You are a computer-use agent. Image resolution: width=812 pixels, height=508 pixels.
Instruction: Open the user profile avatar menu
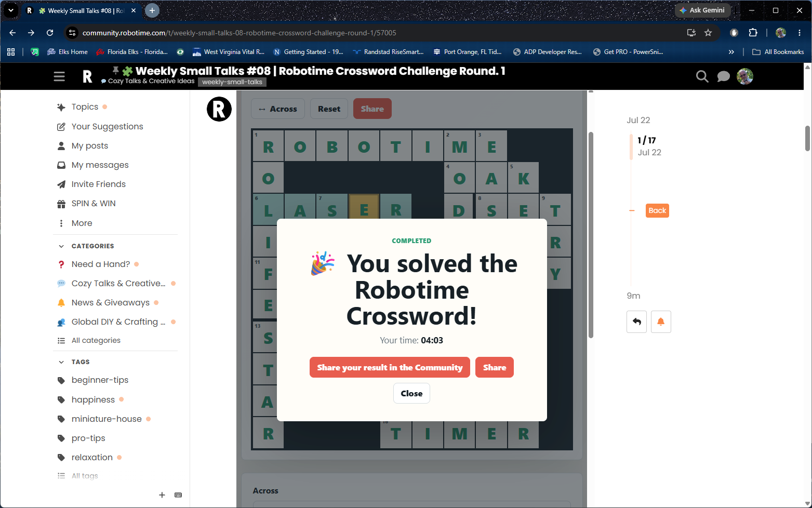point(745,76)
